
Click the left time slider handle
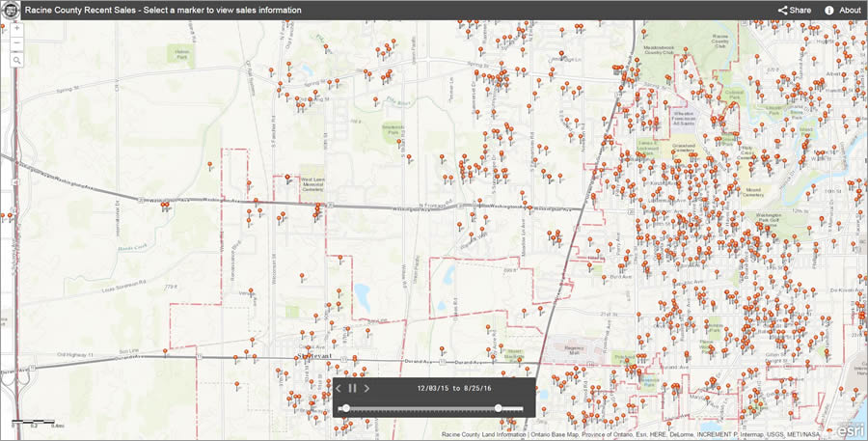click(x=346, y=408)
